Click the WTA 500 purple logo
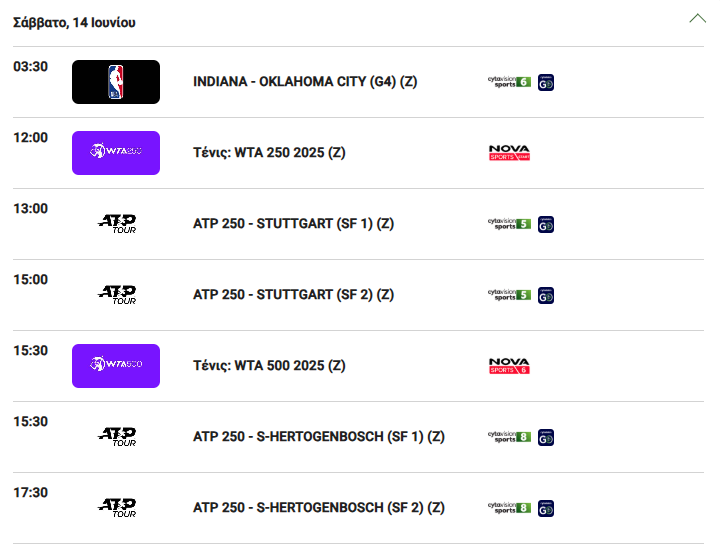The width and height of the screenshot is (720, 544). tap(116, 366)
